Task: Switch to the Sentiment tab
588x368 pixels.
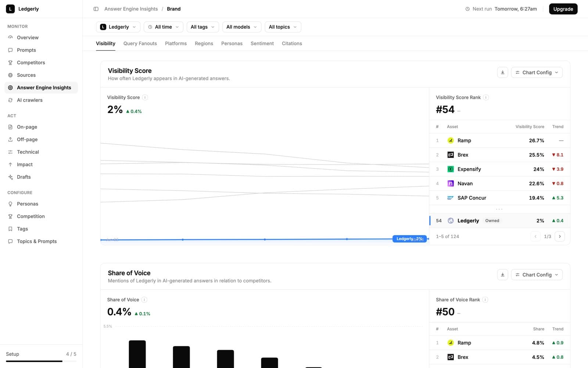Action: 262,43
